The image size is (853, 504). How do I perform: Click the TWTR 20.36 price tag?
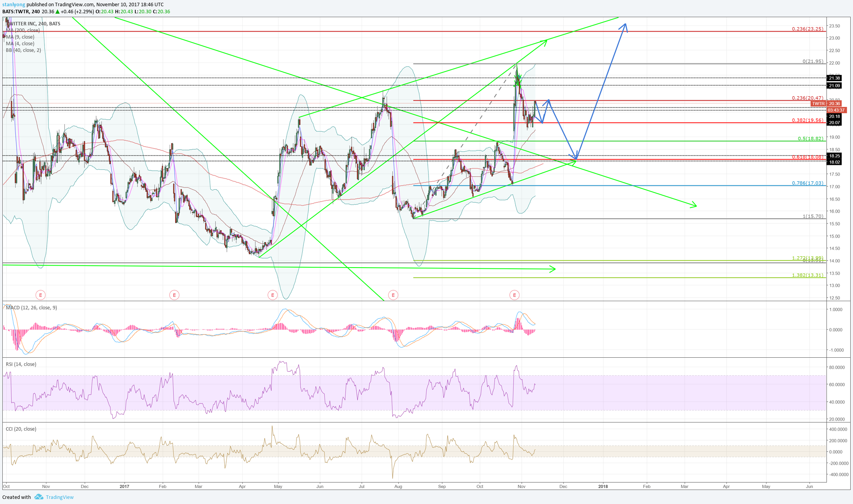(826, 104)
